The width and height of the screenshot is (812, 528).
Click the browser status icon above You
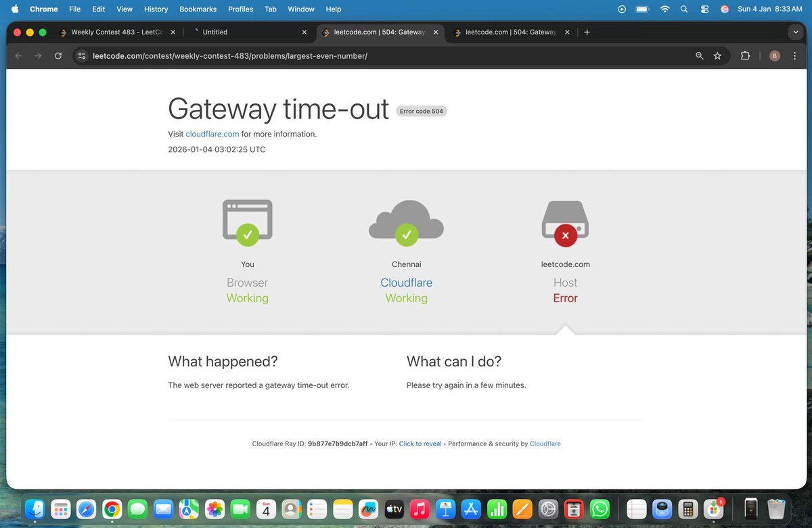pyautogui.click(x=248, y=222)
